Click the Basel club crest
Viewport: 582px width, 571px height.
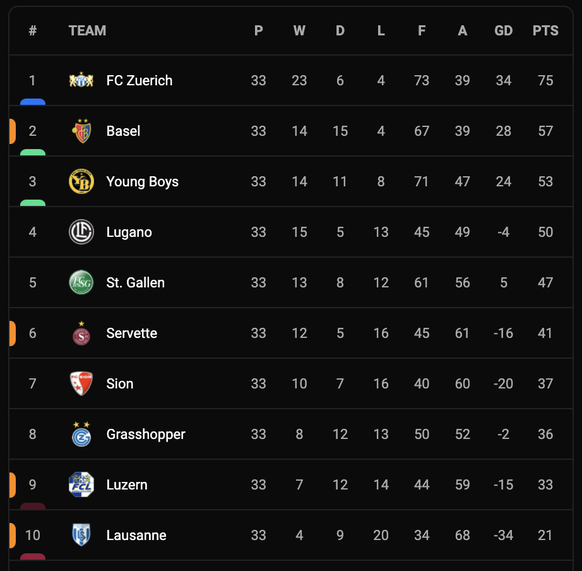click(81, 131)
